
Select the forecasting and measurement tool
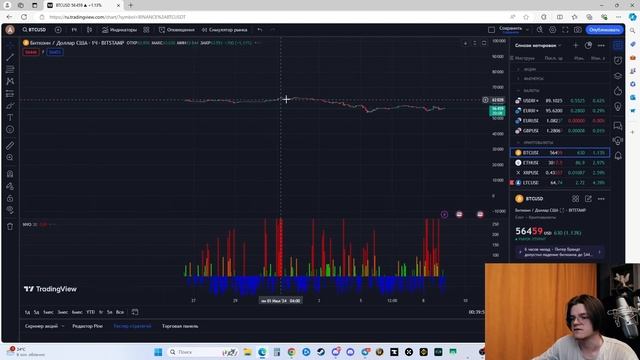click(10, 93)
